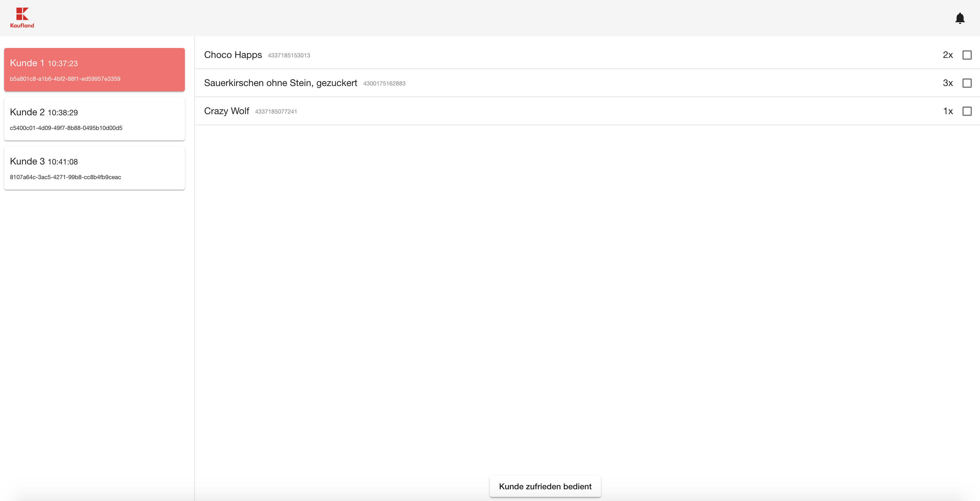
Task: Click Kunde 3 timestamp 10:41:08
Action: 62,162
